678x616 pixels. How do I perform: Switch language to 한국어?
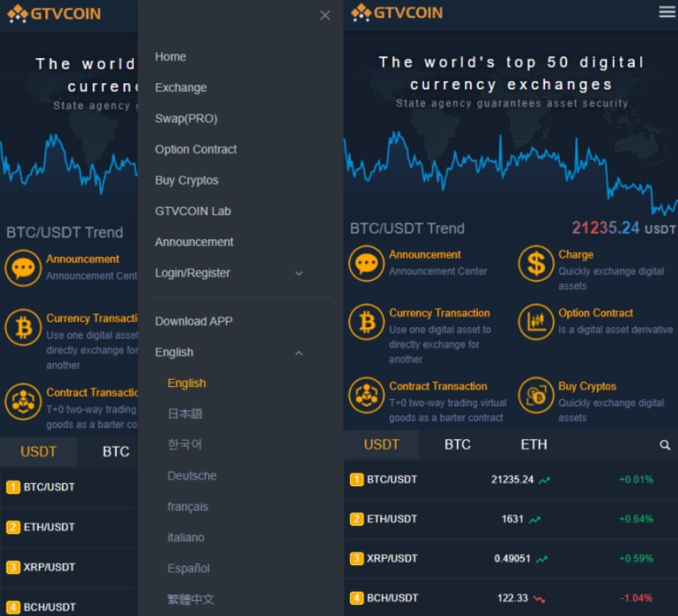(185, 445)
